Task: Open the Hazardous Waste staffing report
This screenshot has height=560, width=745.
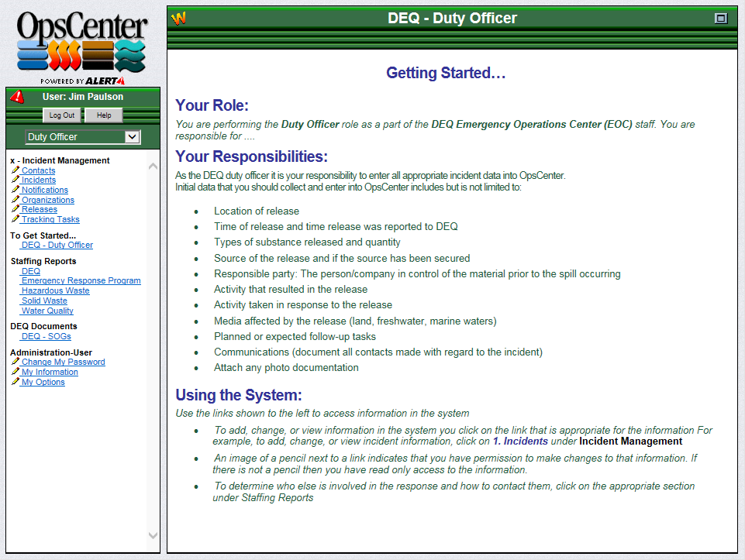Action: coord(55,291)
